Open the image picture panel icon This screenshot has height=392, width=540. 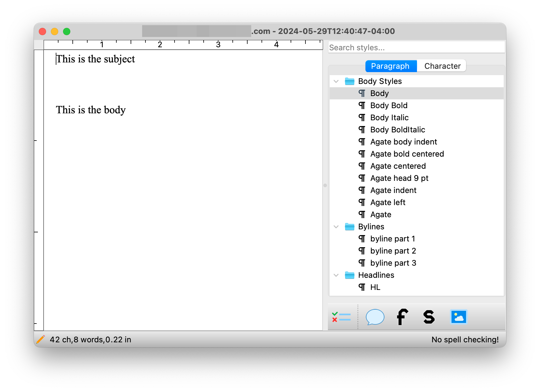(458, 317)
